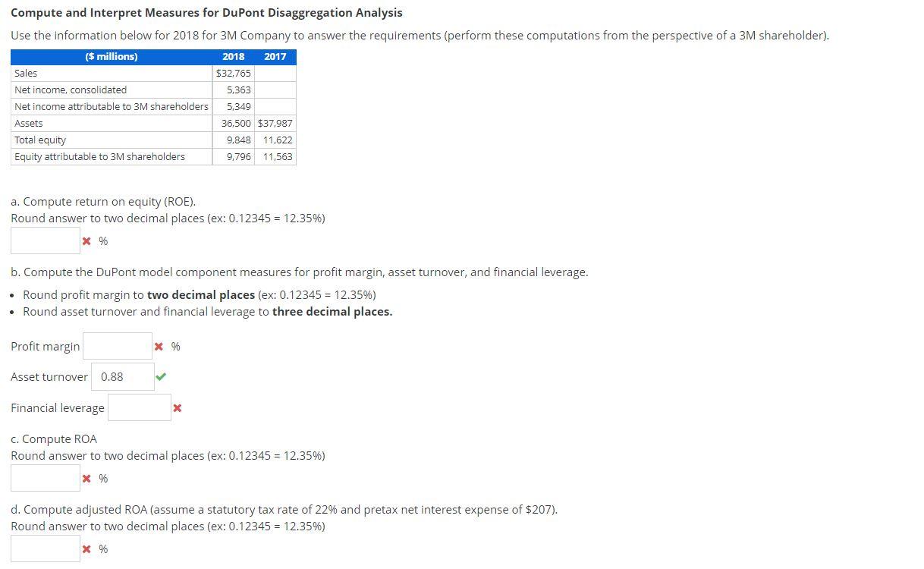The height and width of the screenshot is (569, 924).
Task: Click the Financial leverage input box
Action: pos(140,407)
